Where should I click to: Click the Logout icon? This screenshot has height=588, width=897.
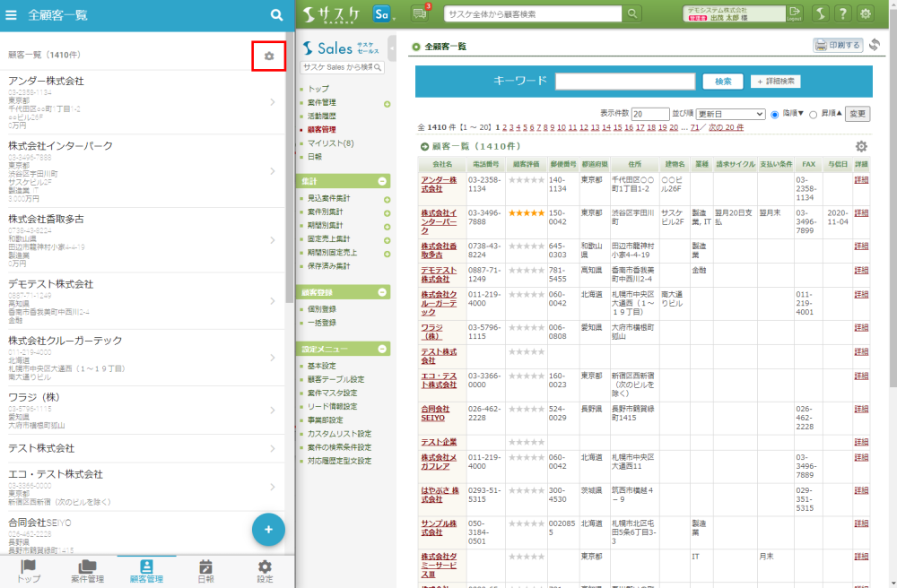point(794,13)
